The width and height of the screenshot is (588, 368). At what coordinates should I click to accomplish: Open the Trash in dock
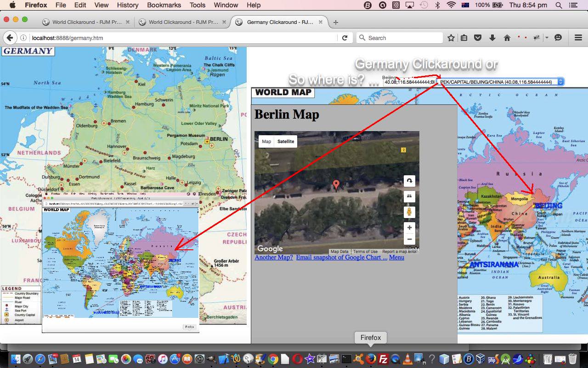572,359
